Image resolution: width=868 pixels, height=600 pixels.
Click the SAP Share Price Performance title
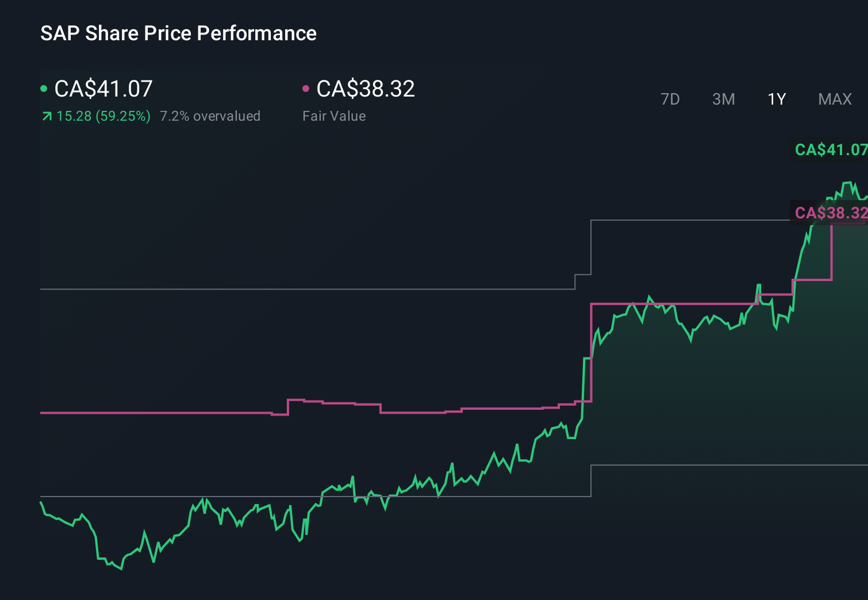pos(178,33)
